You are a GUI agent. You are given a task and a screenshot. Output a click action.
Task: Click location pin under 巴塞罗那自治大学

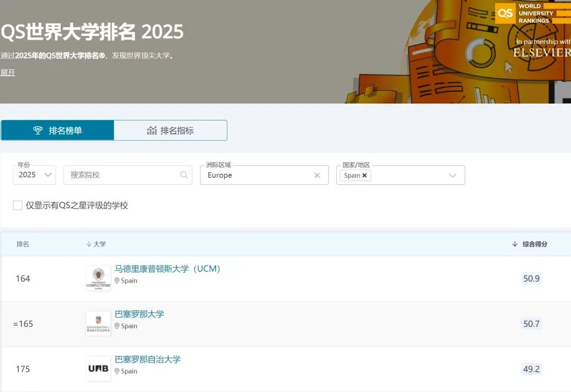117,371
